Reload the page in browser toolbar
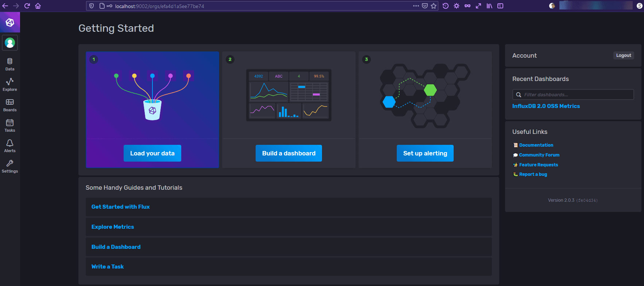The image size is (644, 286). 27,6
